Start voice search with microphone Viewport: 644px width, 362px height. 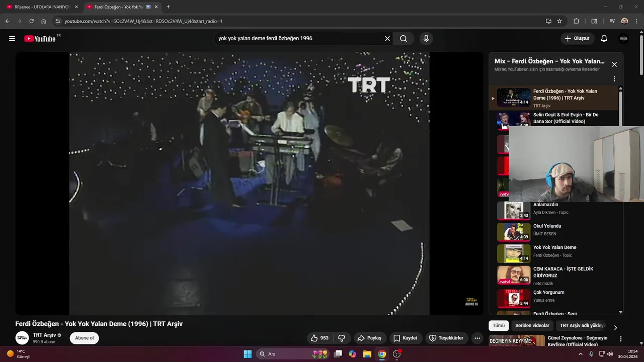(x=426, y=39)
